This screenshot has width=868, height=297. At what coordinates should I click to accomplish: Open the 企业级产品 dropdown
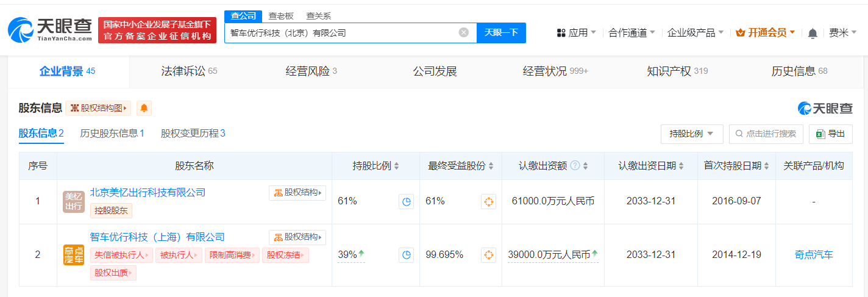(x=695, y=33)
